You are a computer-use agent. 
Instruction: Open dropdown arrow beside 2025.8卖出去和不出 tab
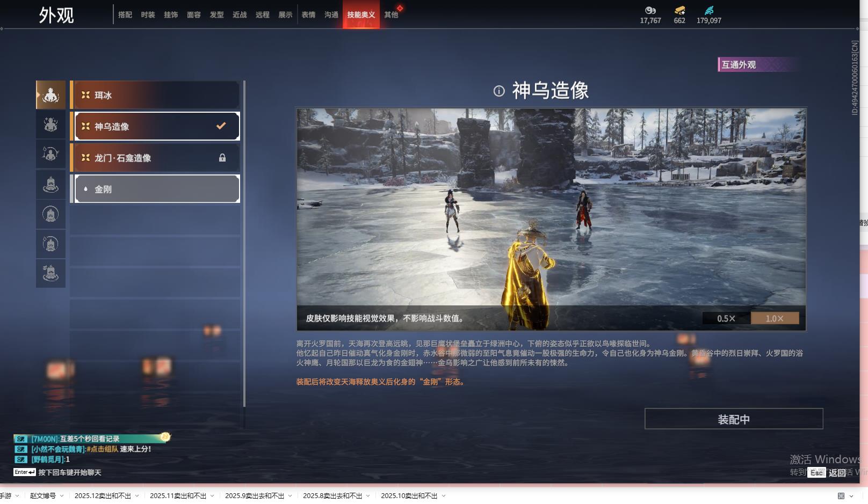[368, 496]
